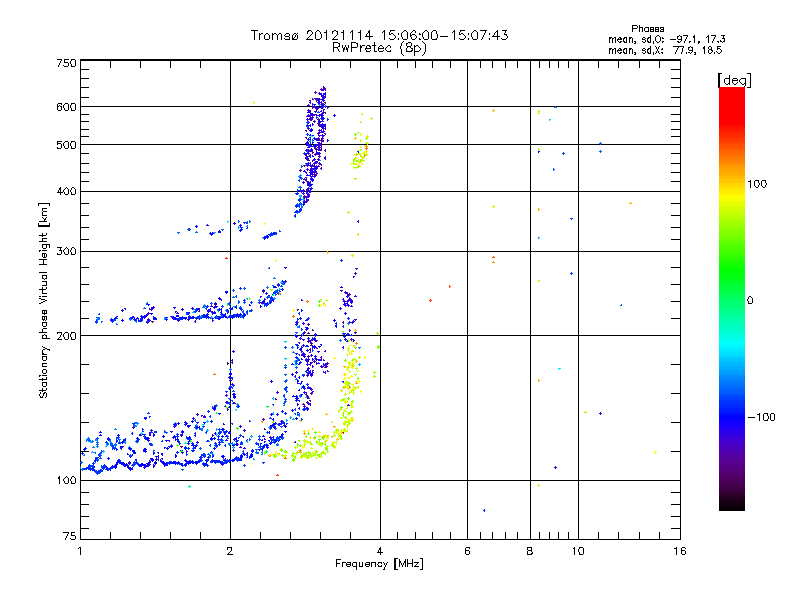Click the 'RwPretec (8p)' subtitle

[379, 48]
